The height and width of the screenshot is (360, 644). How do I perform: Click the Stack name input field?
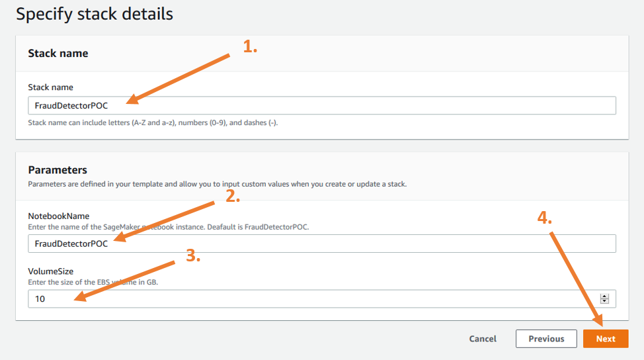322,106
